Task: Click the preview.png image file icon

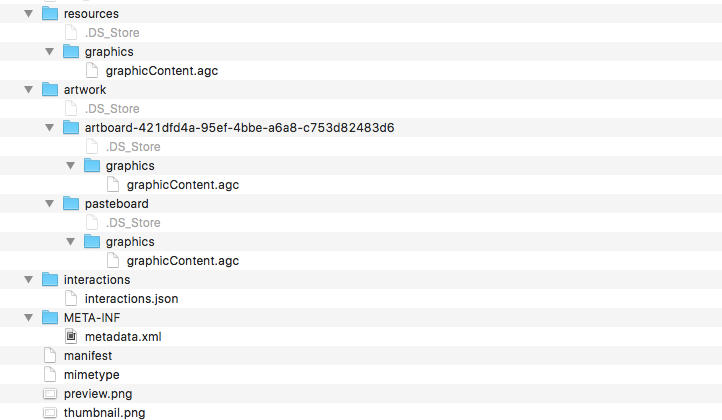Action: click(x=49, y=394)
